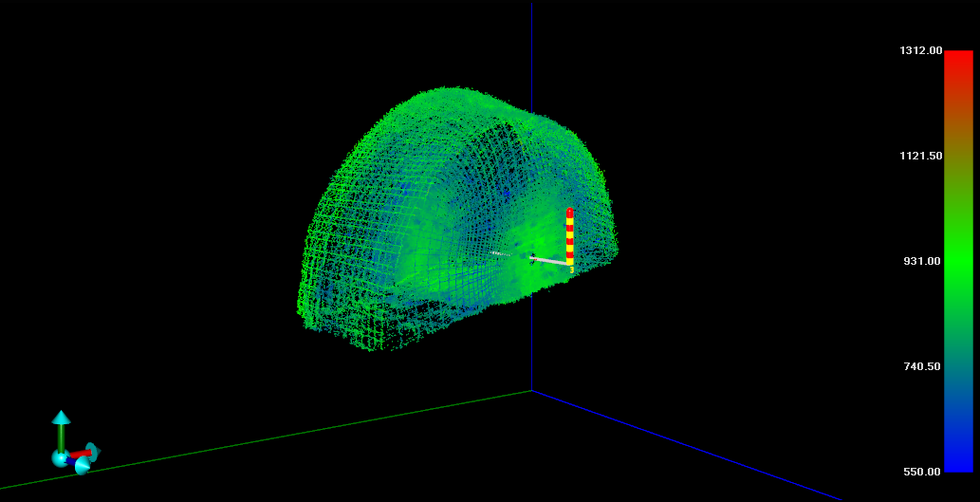Click the 931.00 scale label
Image resolution: width=980 pixels, height=502 pixels.
click(x=920, y=261)
